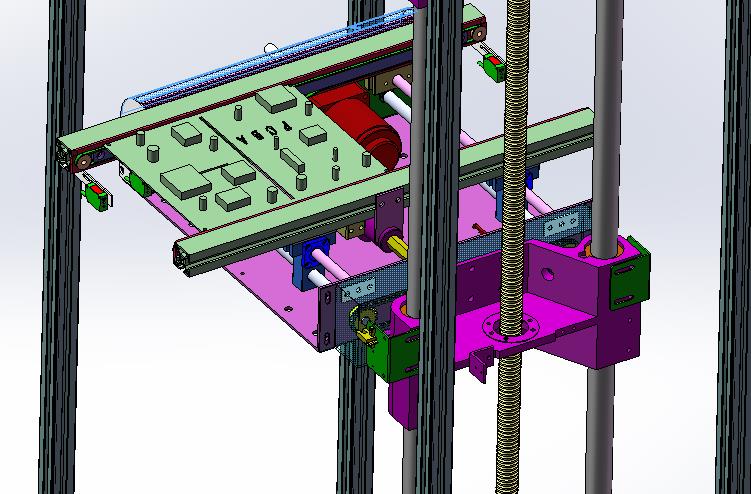Pick the gray smooth rod on the right
This screenshot has height=494, width=751.
(x=604, y=247)
